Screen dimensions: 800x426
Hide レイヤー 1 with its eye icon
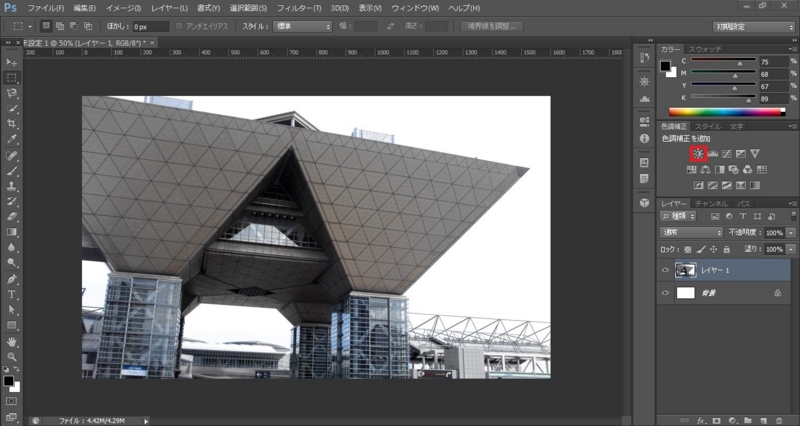tap(666, 269)
